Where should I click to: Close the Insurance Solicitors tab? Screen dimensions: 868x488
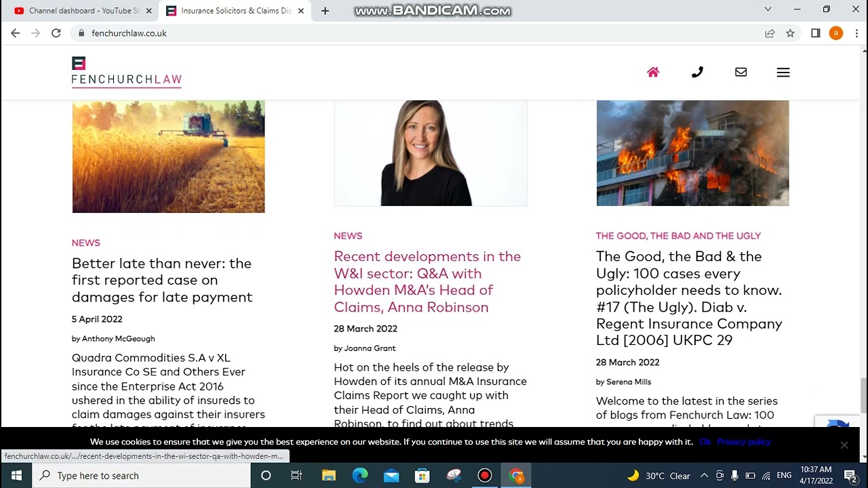301,11
